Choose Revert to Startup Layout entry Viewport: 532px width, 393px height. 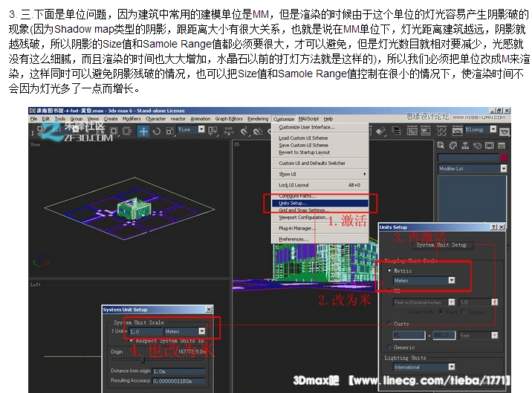(320, 152)
